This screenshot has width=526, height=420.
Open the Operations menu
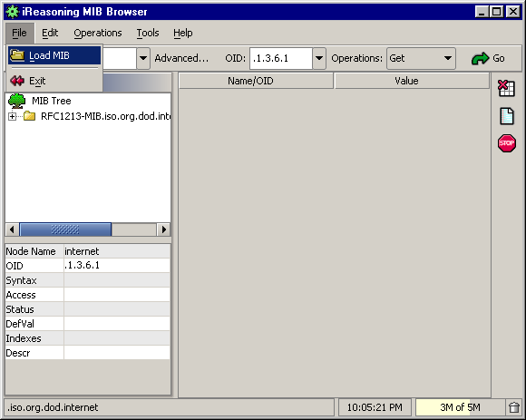pos(98,33)
